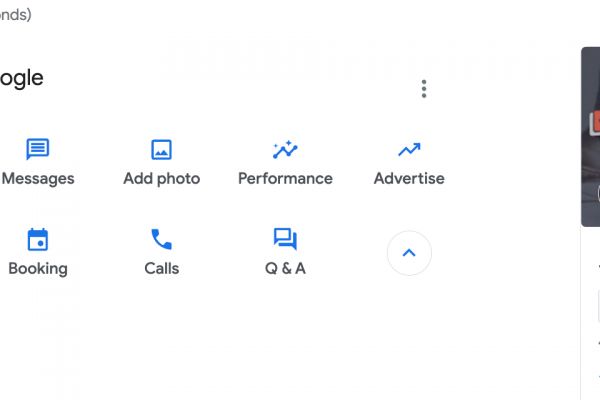
Task: Open the Q & A speech bubbles icon
Action: (285, 240)
